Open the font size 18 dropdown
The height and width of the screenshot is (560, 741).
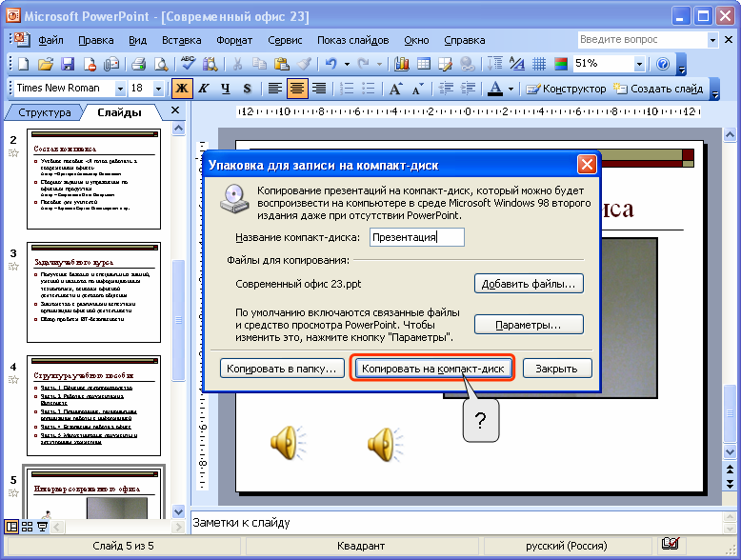tap(158, 89)
